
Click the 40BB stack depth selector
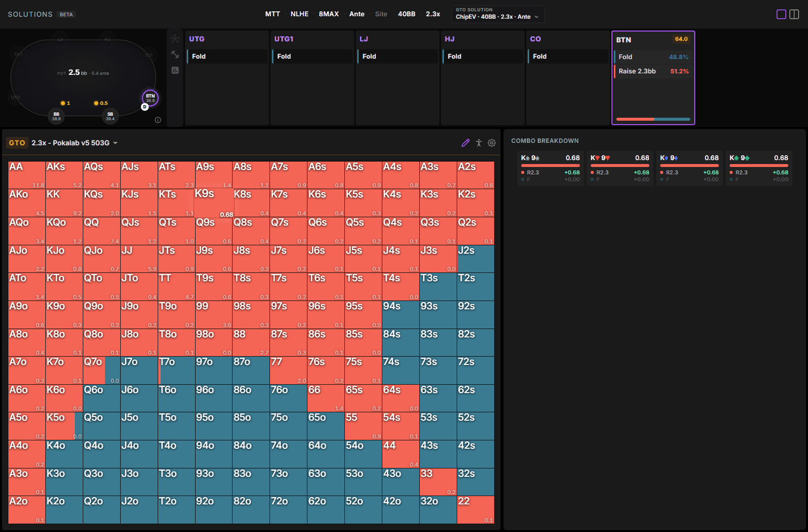[406, 14]
